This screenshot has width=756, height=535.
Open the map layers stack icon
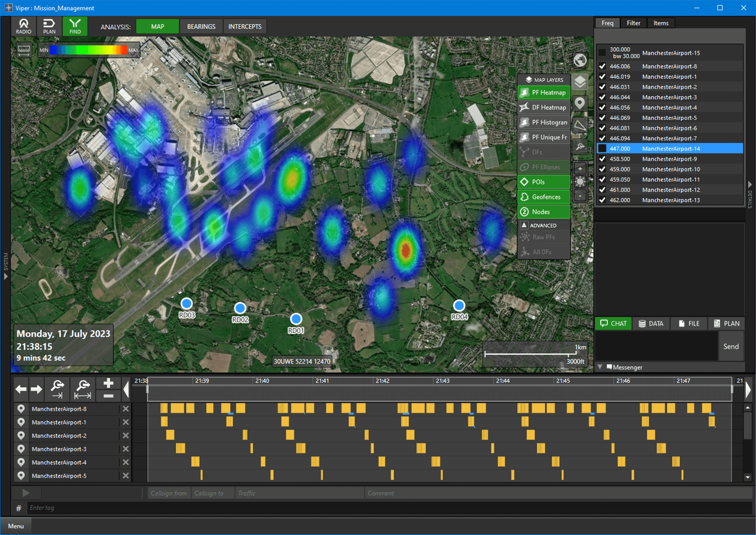pos(580,82)
